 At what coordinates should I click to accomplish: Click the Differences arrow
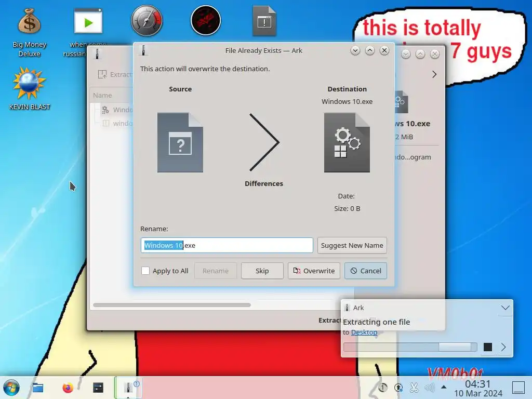point(264,142)
